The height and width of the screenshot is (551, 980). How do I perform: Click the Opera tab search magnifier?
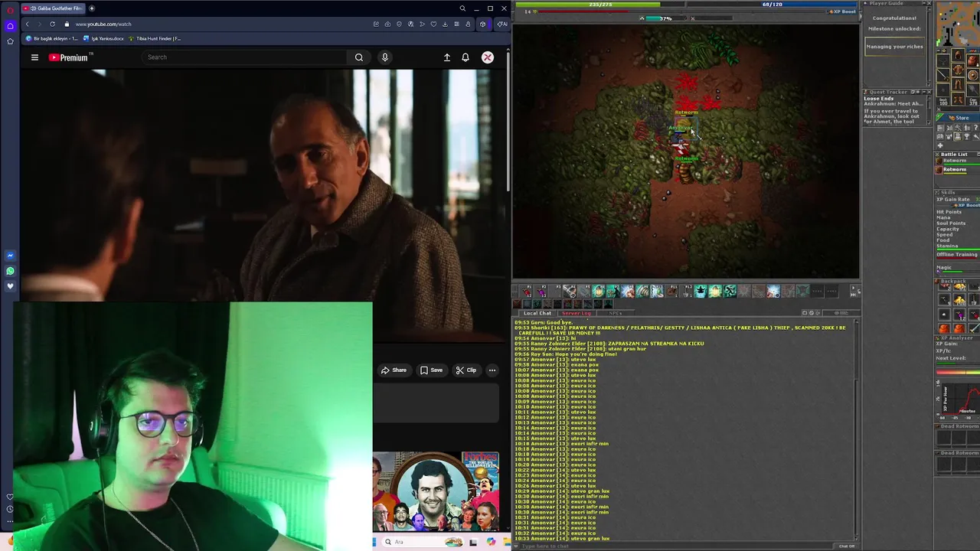(462, 8)
